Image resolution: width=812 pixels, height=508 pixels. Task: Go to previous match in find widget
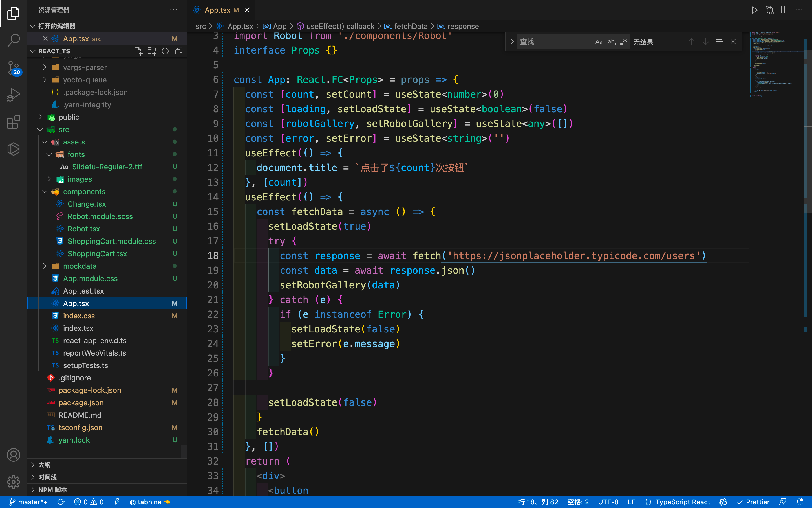coord(692,42)
